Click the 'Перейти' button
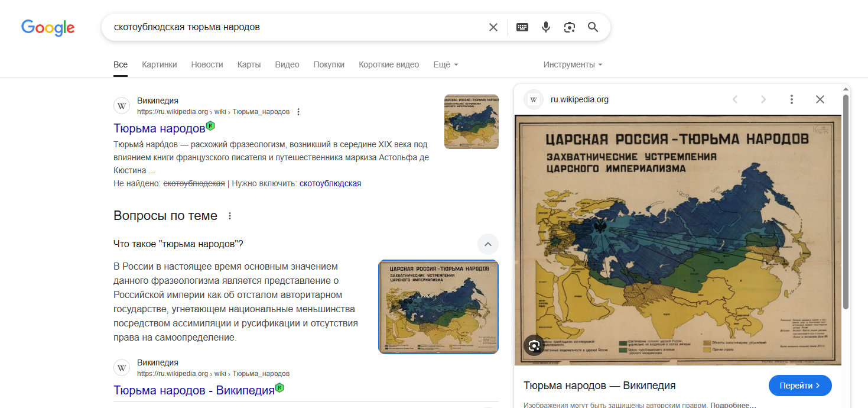The height and width of the screenshot is (408, 868). [x=800, y=386]
